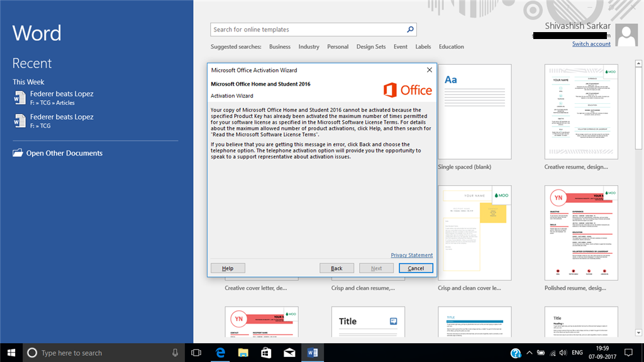Click the Cancel button in the wizard

pos(416,268)
